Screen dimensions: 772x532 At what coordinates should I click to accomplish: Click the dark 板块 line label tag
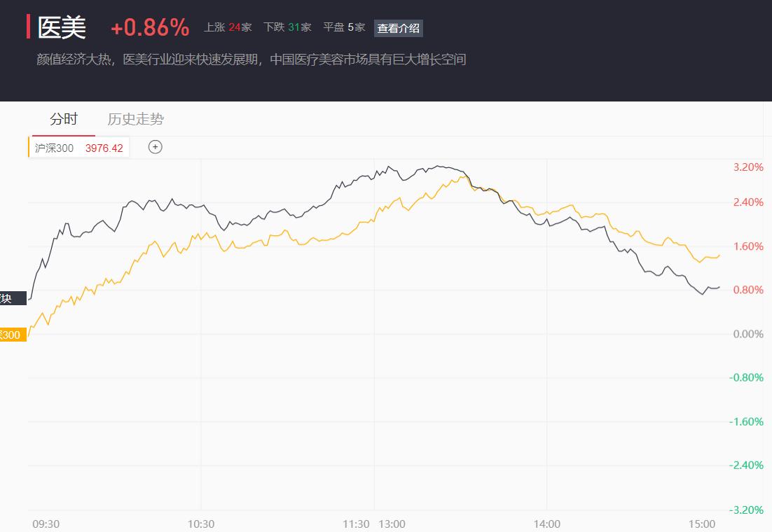click(x=12, y=299)
